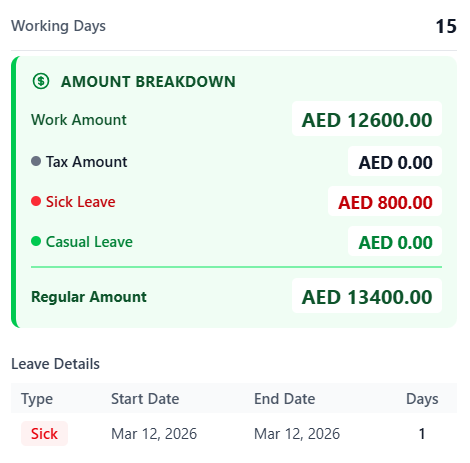This screenshot has width=470, height=463.
Task: Click the Working Days count 15
Action: click(446, 26)
